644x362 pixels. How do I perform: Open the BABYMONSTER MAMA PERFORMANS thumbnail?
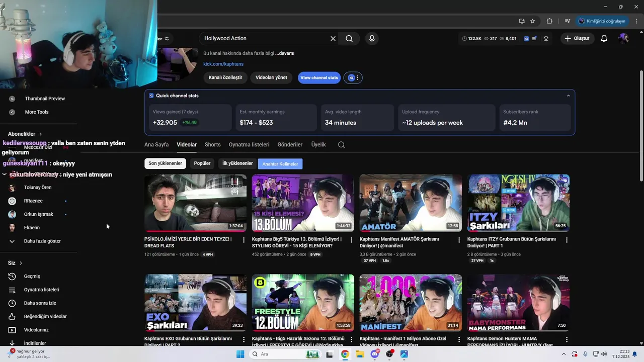click(518, 303)
